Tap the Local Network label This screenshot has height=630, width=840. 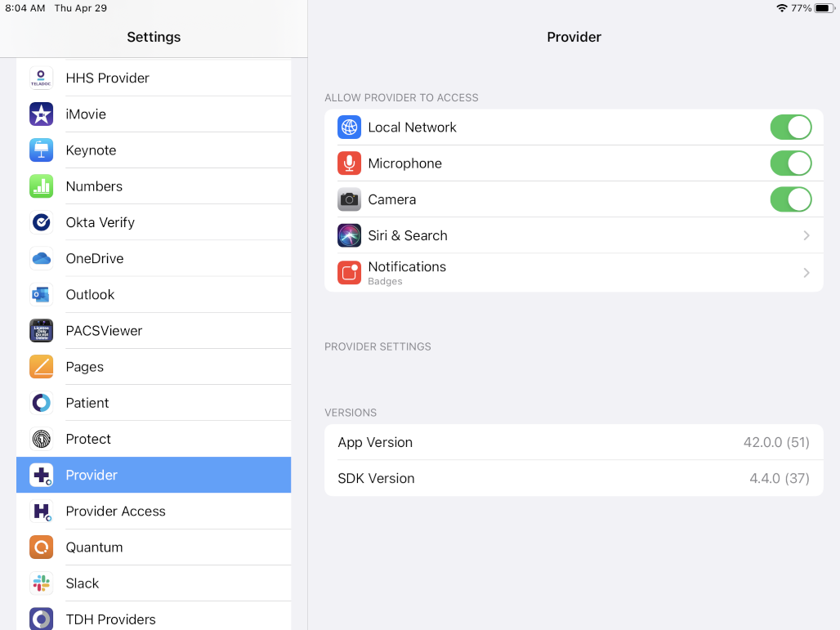(412, 127)
